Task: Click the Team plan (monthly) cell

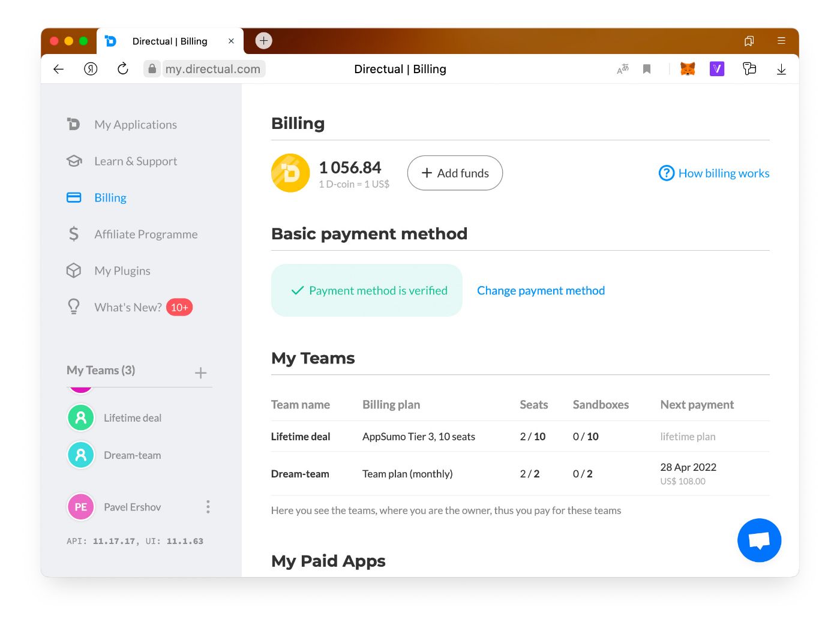Action: (407, 474)
